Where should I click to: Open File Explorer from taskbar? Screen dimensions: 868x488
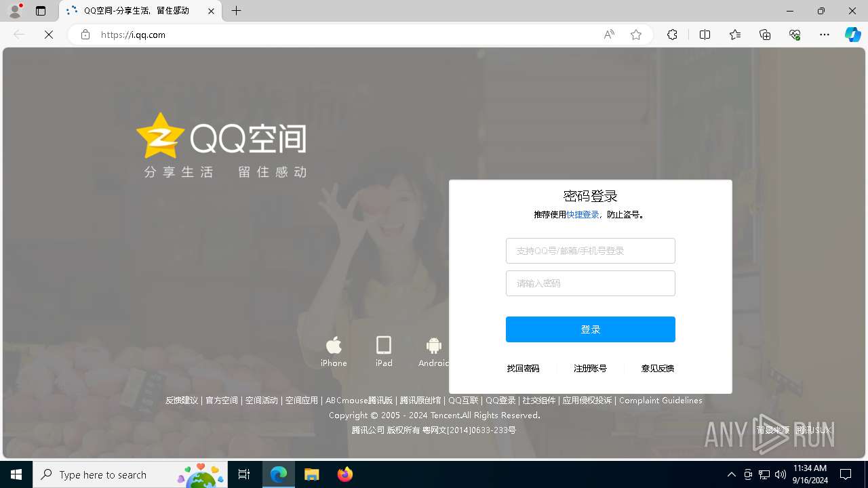[312, 474]
